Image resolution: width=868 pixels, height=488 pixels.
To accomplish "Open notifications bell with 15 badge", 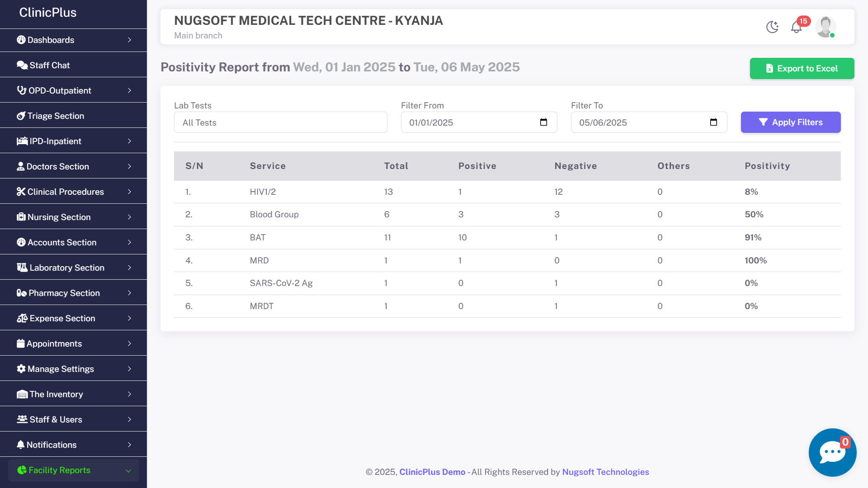I will [797, 27].
